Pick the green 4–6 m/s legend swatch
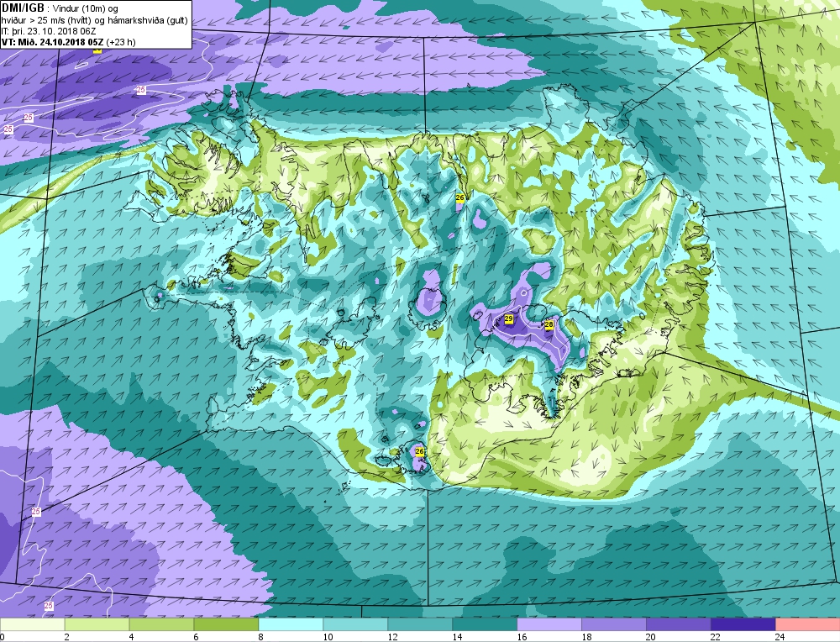Screen dimensions: 840x642 pyautogui.click(x=162, y=624)
